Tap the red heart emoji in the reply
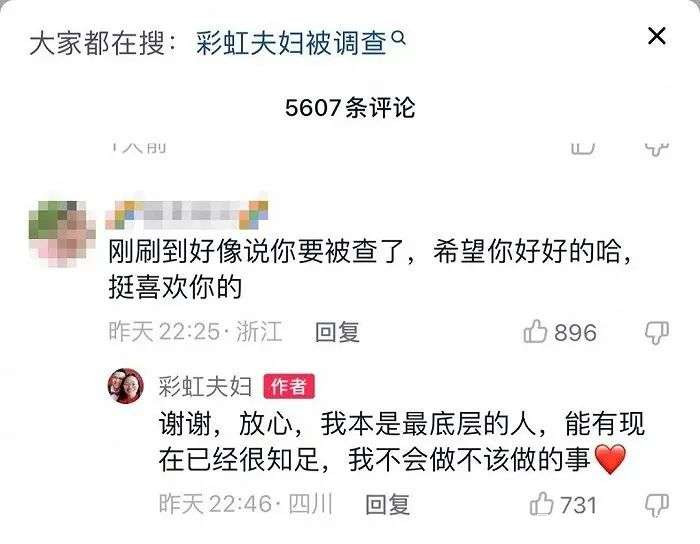Viewport: 700px width, 544px height. (x=611, y=460)
